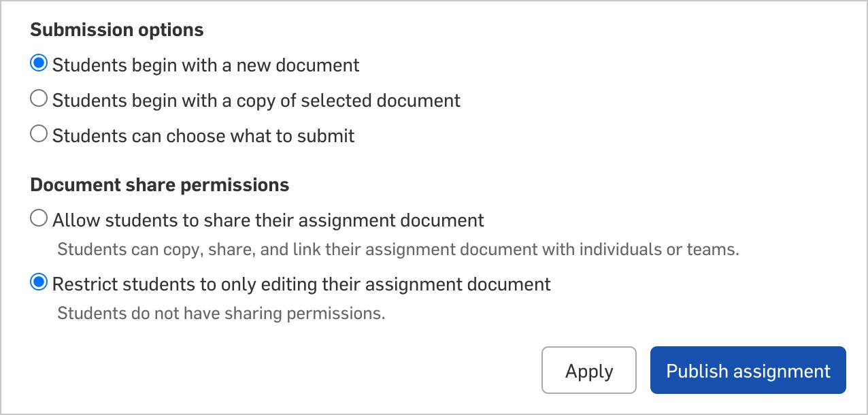868x415 pixels.
Task: Select 'Students begin with a new document' radio
Action: pos(39,64)
